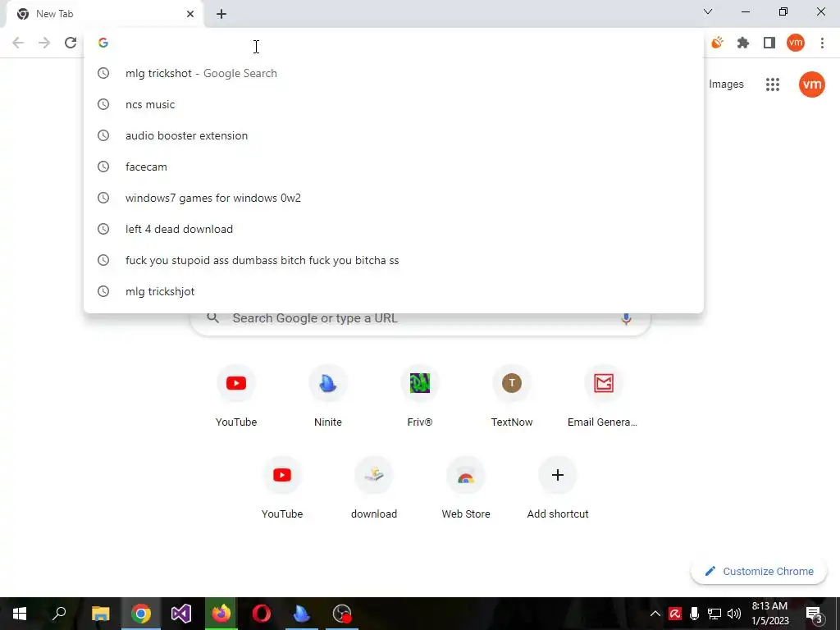
Task: Close the New Tab tab
Action: click(x=190, y=14)
